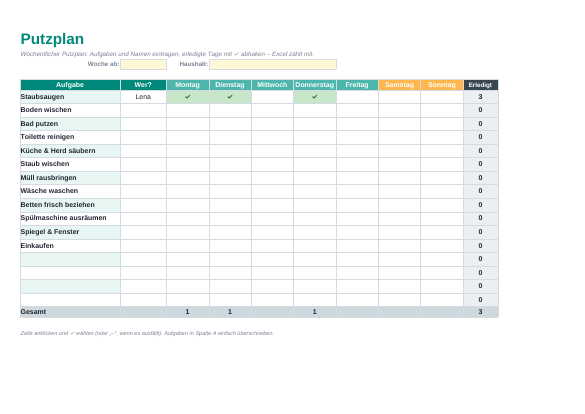The height and width of the screenshot is (414, 585).
Task: Select the Mittwoch column header
Action: click(x=272, y=85)
